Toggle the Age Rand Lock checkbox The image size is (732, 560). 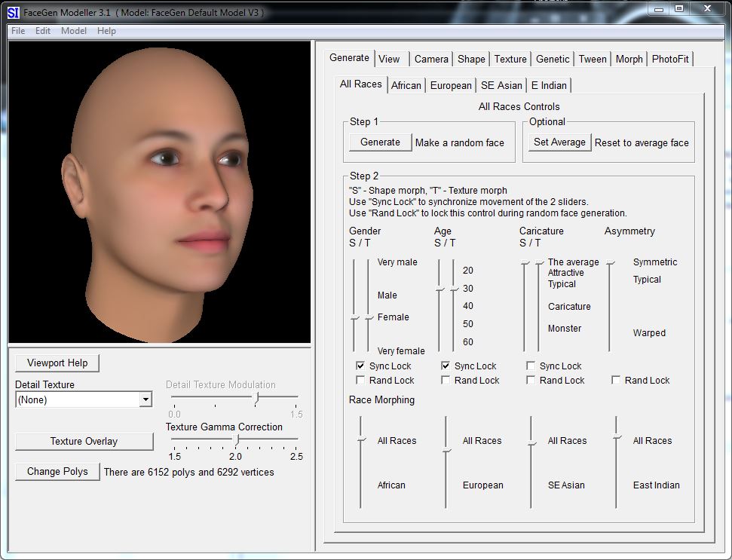pyautogui.click(x=446, y=381)
